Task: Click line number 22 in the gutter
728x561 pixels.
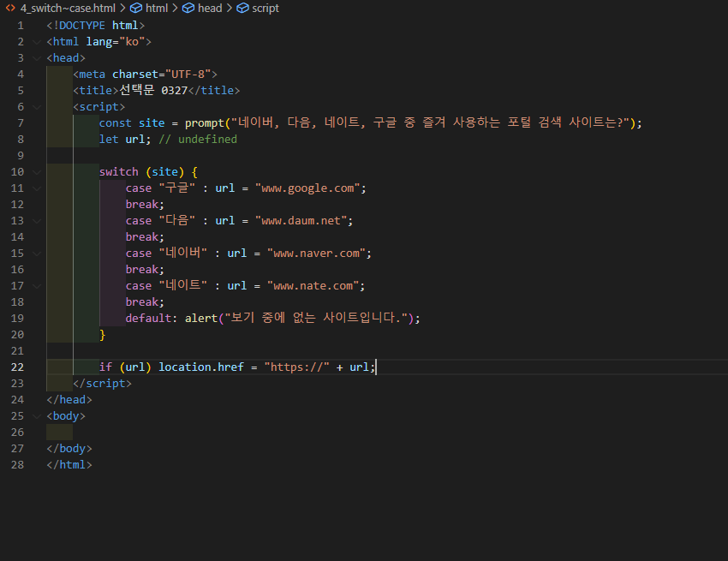Action: click(17, 367)
